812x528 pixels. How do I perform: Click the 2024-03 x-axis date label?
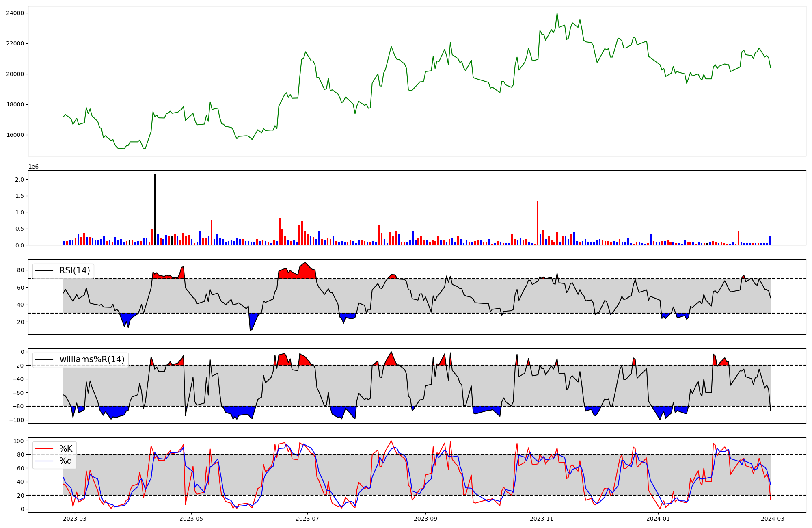point(773,519)
